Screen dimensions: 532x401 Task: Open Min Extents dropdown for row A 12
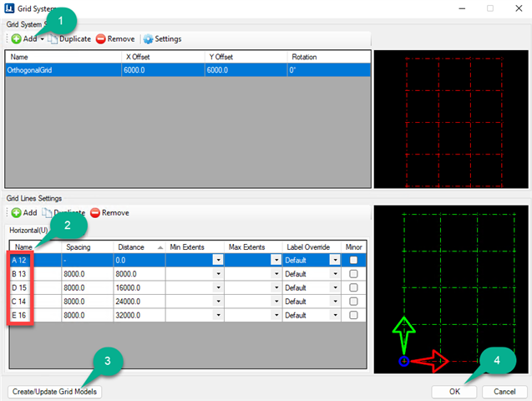(218, 260)
